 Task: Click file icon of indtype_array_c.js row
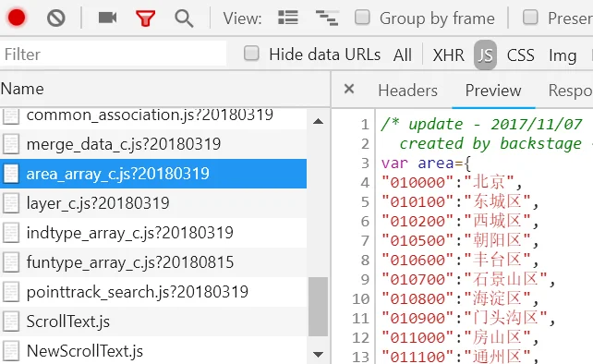10,233
